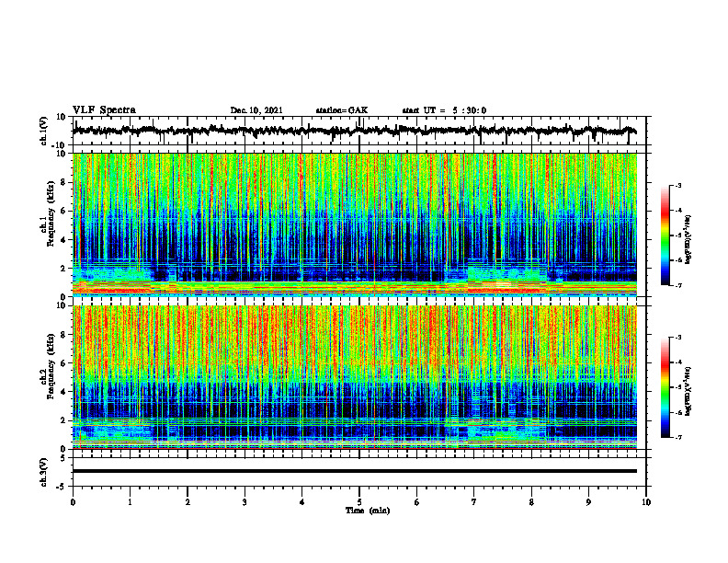The height and width of the screenshot is (563, 728).
Task: Click the "8" time axis tick label
Action: coord(531,502)
